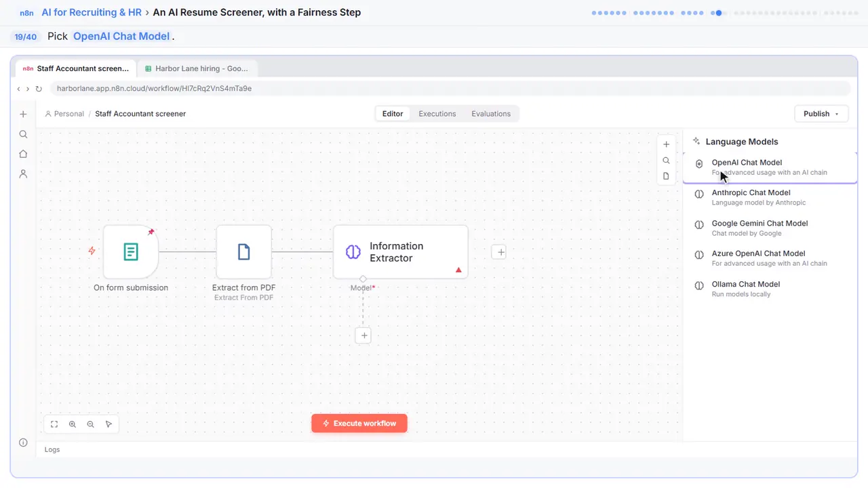Click the Execute workflow button

tap(359, 424)
